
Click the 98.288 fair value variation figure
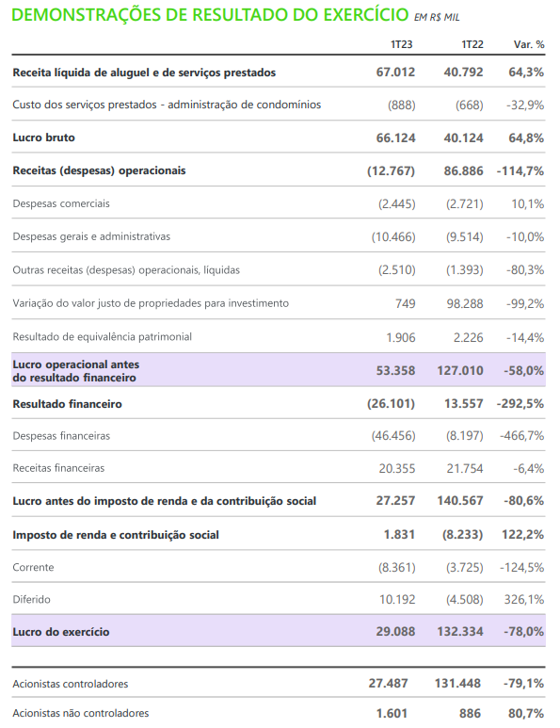click(464, 303)
